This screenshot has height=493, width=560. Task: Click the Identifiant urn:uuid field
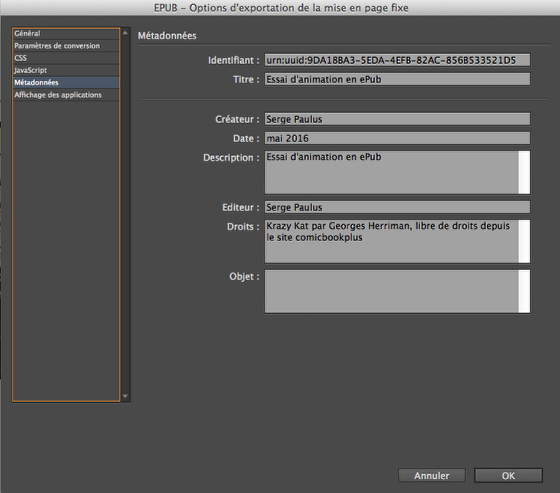tap(397, 60)
